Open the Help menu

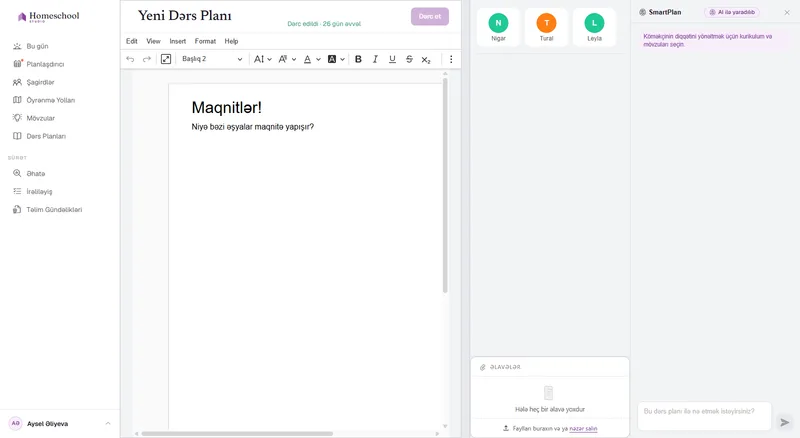[231, 41]
